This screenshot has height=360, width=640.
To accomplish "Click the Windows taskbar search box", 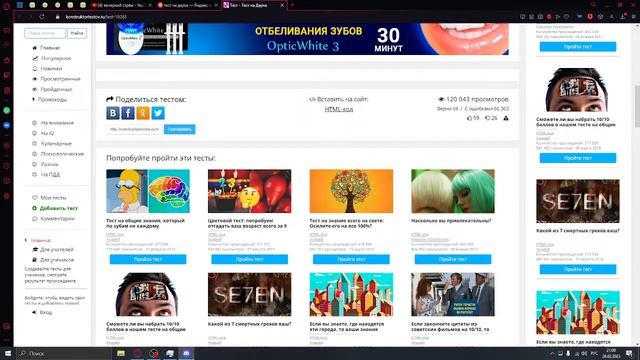I will [x=63, y=353].
